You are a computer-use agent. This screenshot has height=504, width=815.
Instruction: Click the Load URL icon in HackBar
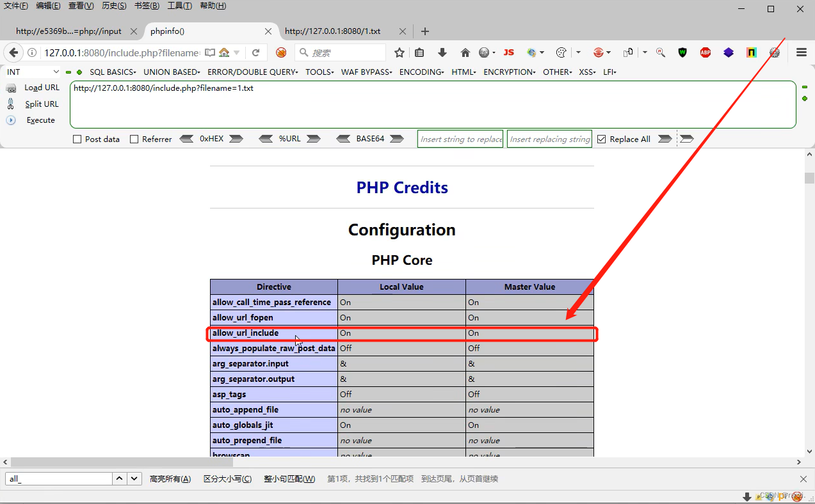click(x=11, y=88)
